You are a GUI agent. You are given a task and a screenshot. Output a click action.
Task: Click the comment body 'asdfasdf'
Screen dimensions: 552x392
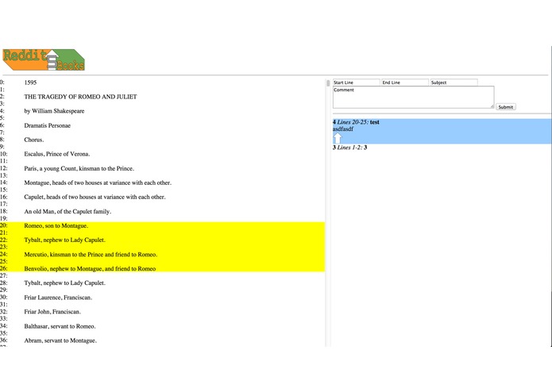343,129
